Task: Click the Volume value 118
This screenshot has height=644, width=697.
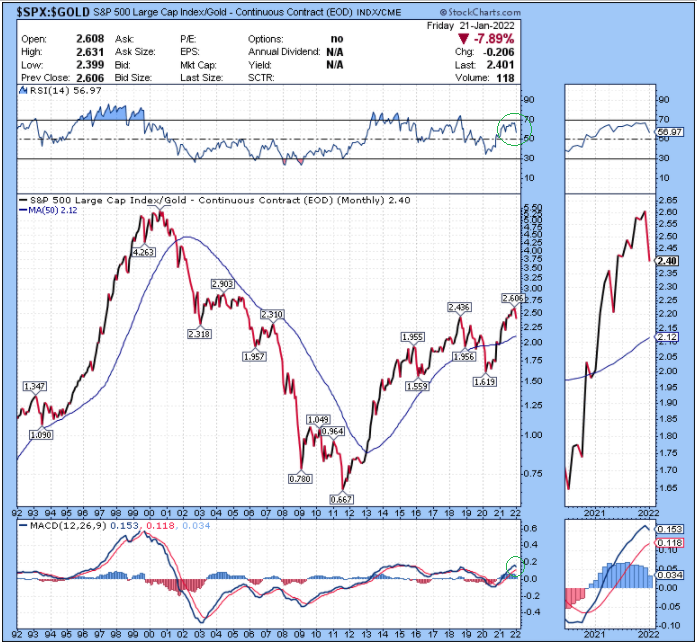Action: (505, 78)
